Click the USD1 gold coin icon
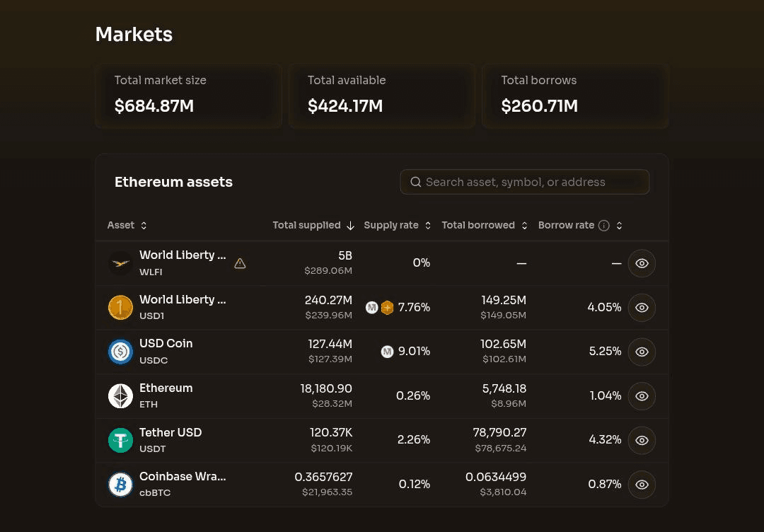Image resolution: width=764 pixels, height=532 pixels. (x=120, y=308)
